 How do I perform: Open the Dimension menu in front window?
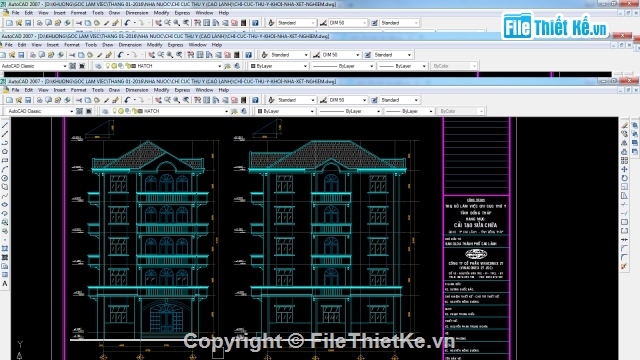point(137,90)
